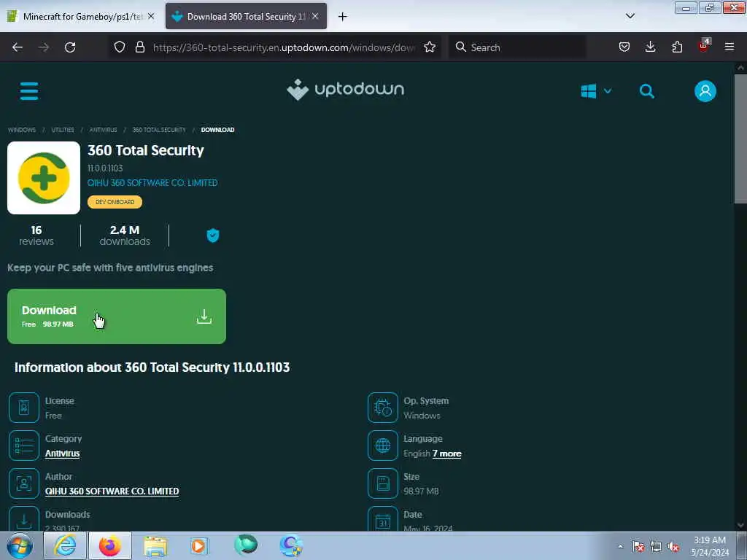Click the Size floppy disk icon

pyautogui.click(x=382, y=483)
